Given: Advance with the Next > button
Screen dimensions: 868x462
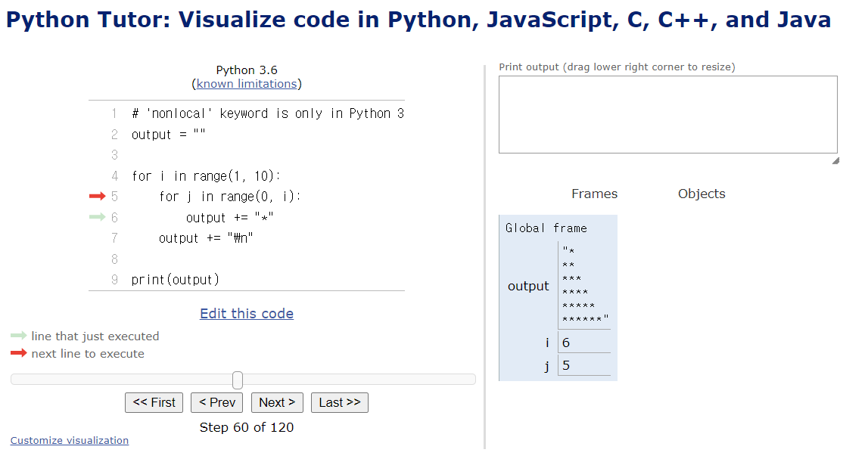Looking at the screenshot, I should pyautogui.click(x=277, y=402).
